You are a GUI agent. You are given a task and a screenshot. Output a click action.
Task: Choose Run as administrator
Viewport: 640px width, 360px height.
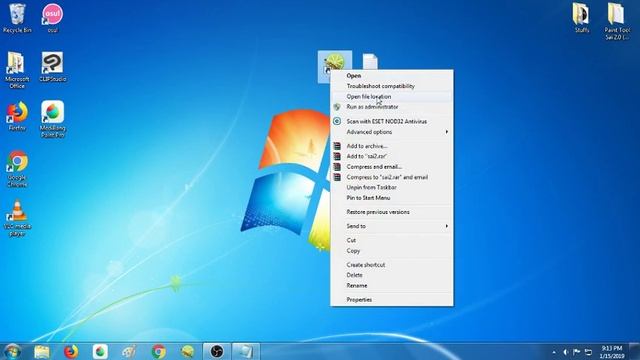(392, 107)
